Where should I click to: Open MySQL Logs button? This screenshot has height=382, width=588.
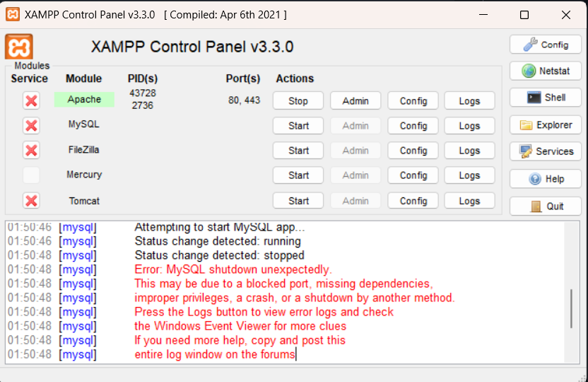(x=469, y=126)
